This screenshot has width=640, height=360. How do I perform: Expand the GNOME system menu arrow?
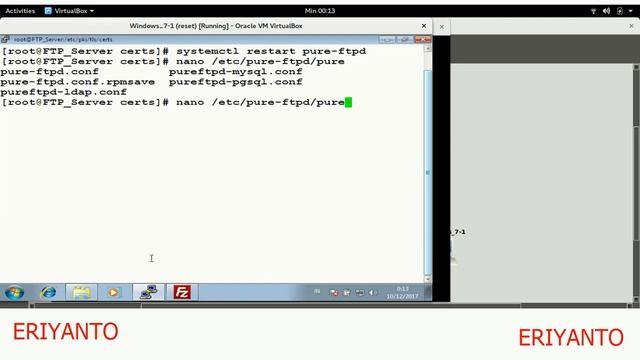click(x=631, y=11)
